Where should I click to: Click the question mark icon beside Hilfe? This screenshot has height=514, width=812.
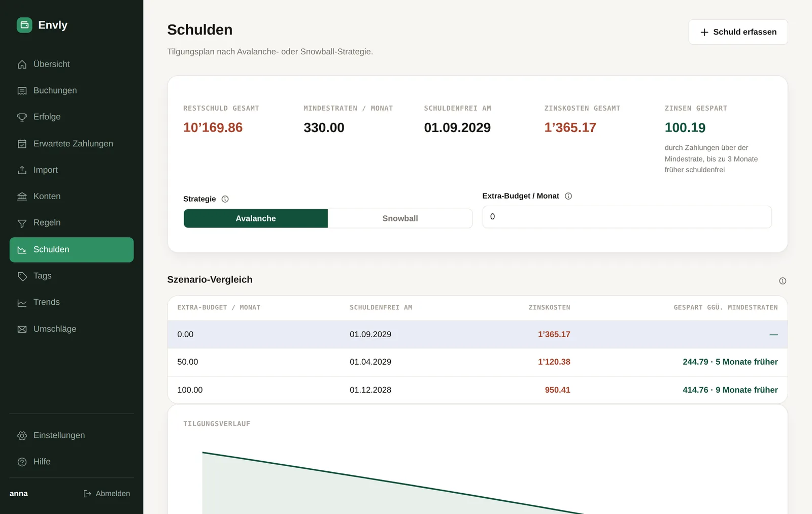pyautogui.click(x=22, y=462)
